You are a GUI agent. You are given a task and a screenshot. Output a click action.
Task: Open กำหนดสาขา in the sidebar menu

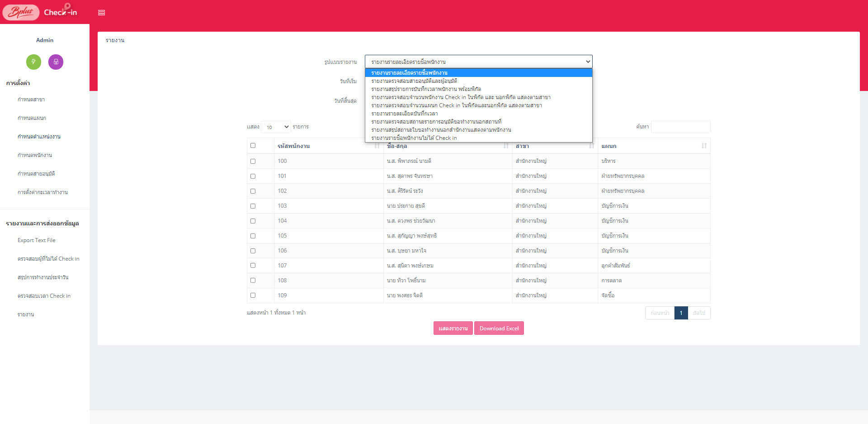click(x=31, y=100)
